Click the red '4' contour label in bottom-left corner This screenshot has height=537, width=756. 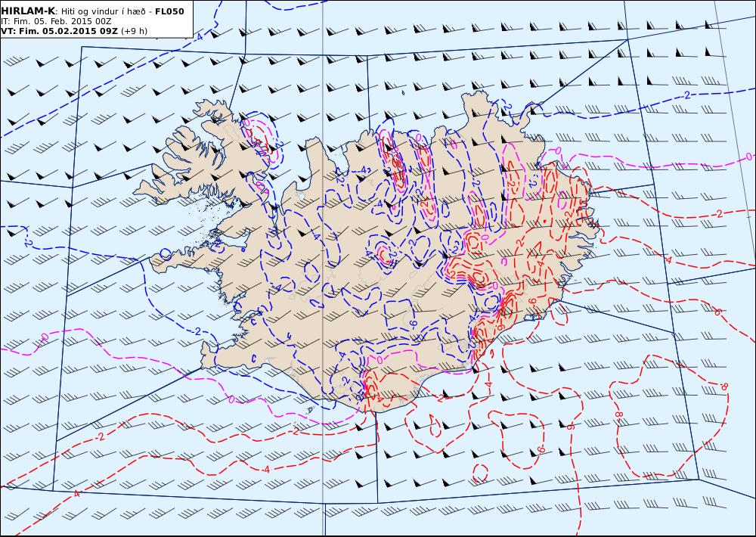tap(76, 494)
